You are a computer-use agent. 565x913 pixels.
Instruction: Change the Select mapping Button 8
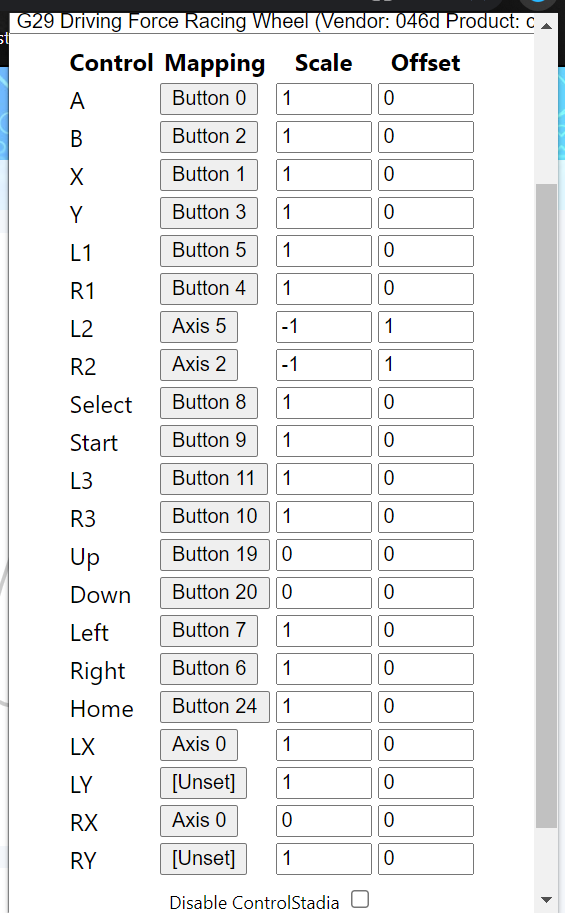coord(209,403)
